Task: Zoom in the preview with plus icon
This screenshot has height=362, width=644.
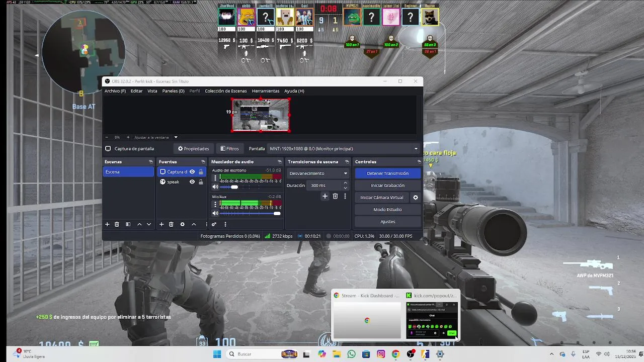Action: [128, 137]
